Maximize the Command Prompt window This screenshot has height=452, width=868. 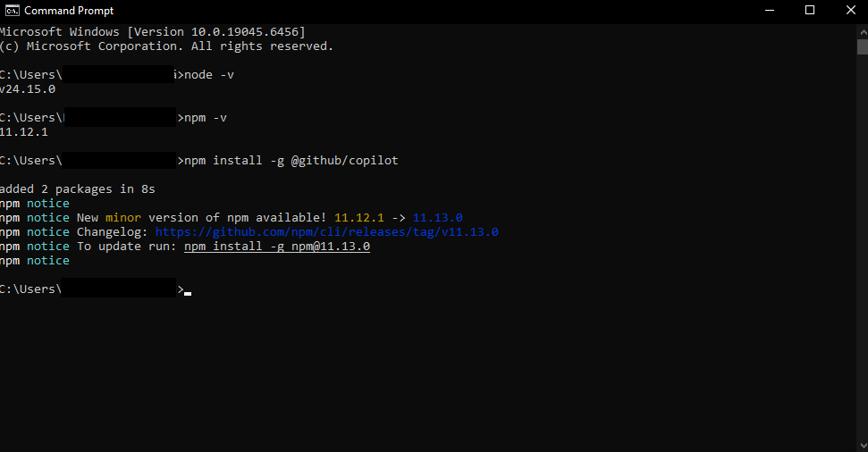click(x=810, y=10)
